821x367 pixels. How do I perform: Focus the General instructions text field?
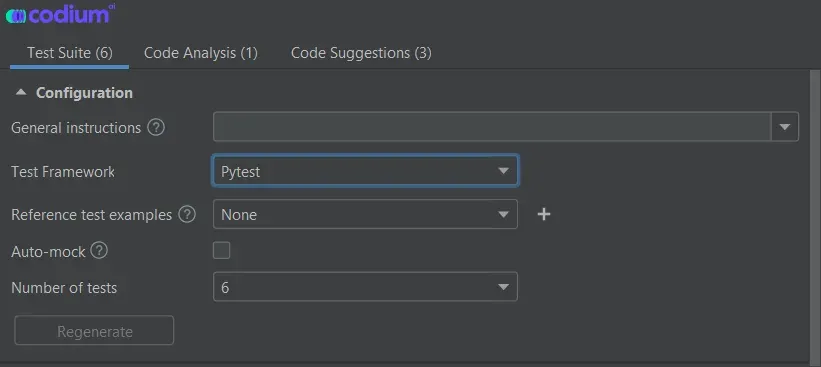tap(492, 127)
